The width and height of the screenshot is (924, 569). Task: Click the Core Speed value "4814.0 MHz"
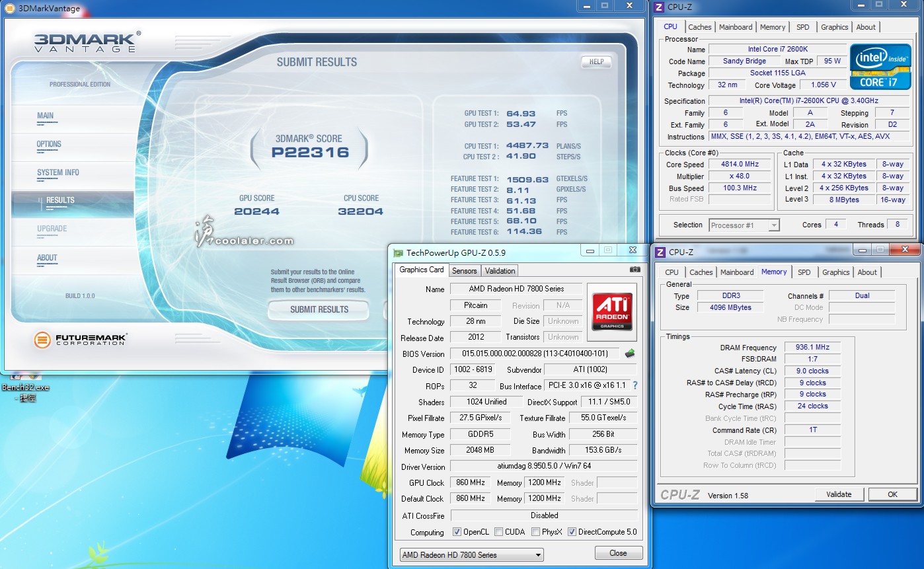pyautogui.click(x=740, y=165)
